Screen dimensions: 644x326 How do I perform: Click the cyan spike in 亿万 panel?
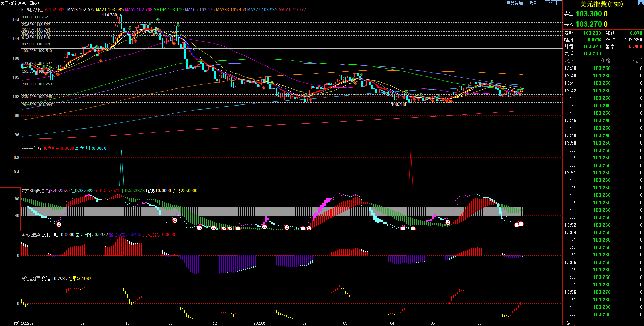point(122,166)
